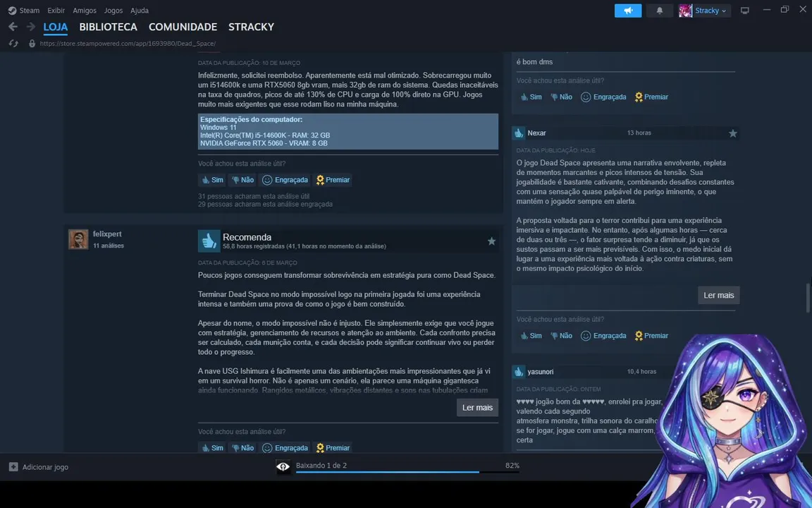Open the announcements megaphone button

(x=627, y=11)
